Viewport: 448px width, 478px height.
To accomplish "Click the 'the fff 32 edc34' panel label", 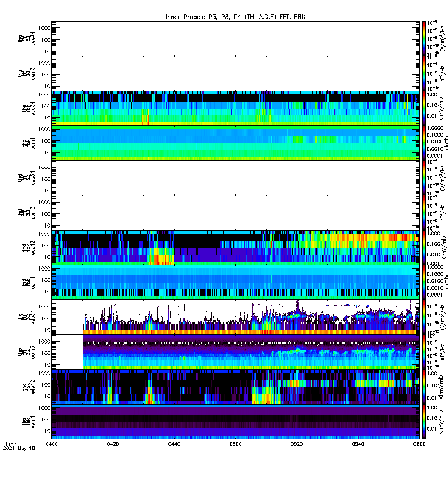I will pyautogui.click(x=26, y=317).
